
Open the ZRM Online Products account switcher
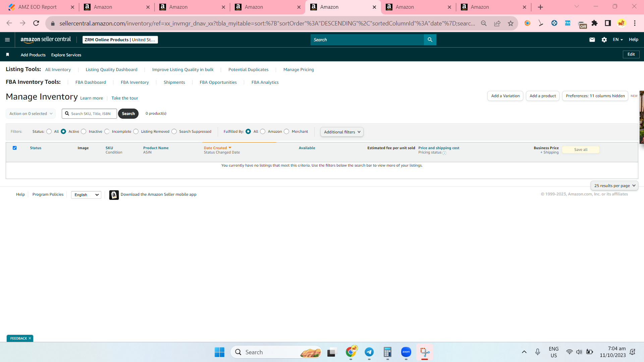tap(120, 40)
